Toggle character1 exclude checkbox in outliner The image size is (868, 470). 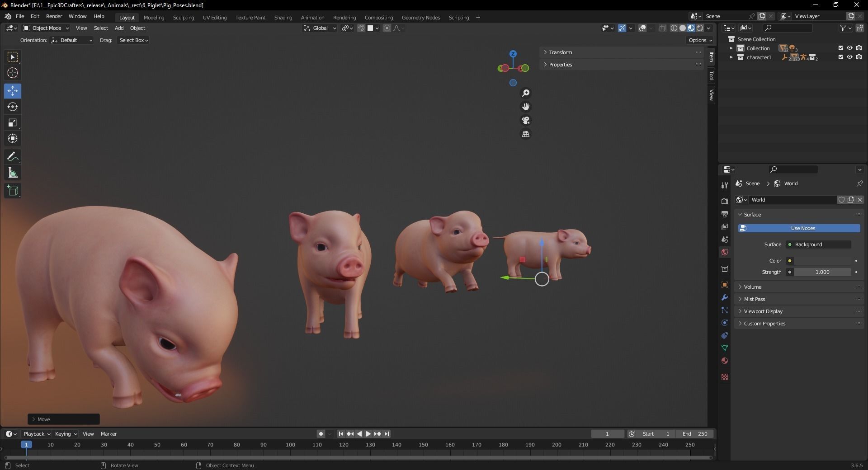[841, 57]
